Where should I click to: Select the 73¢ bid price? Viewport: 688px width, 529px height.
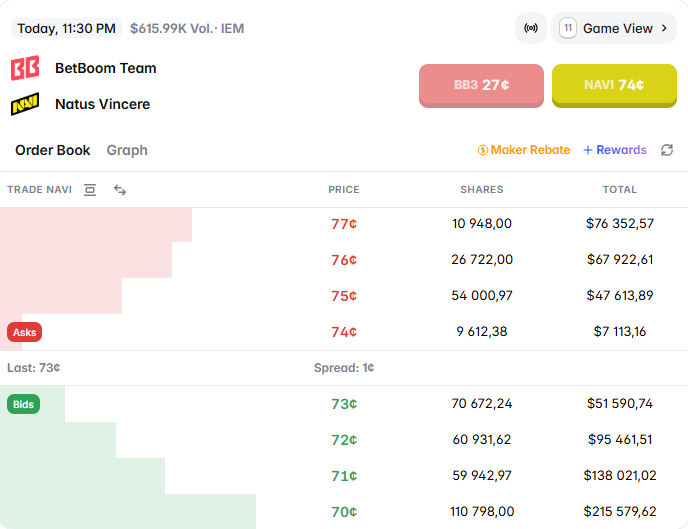pyautogui.click(x=344, y=404)
